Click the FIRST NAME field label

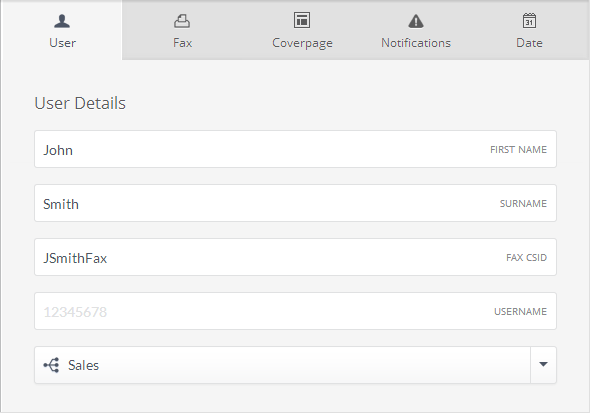[x=518, y=150]
